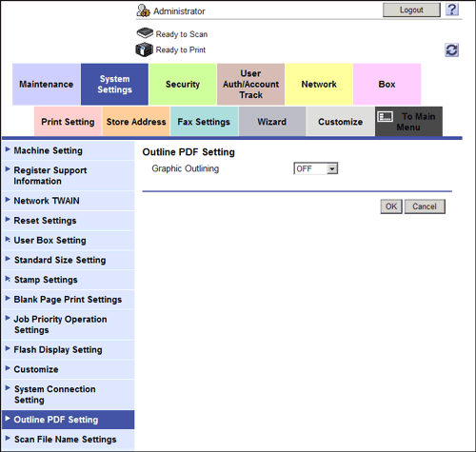
Task: Open Job Priority Operation Settings
Action: point(68,324)
